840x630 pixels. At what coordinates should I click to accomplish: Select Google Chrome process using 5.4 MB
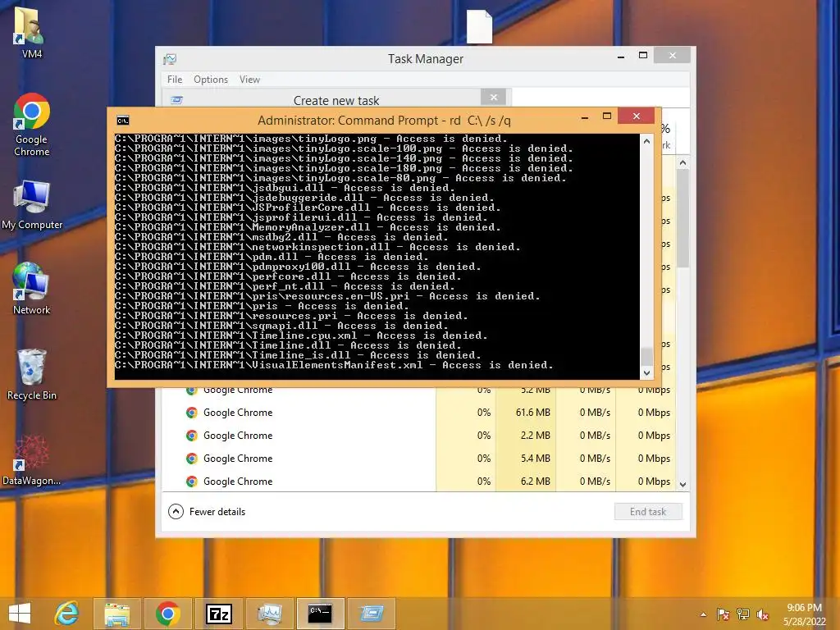click(418, 459)
